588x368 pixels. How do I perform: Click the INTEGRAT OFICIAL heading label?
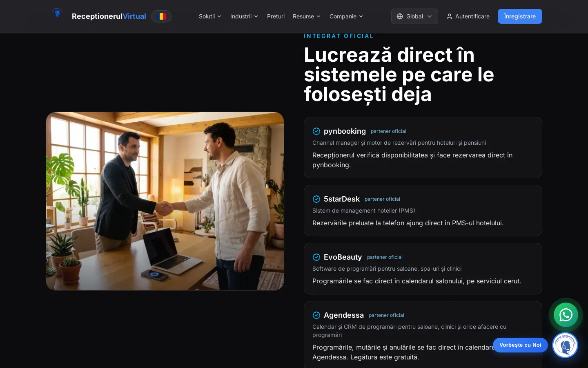(x=339, y=36)
